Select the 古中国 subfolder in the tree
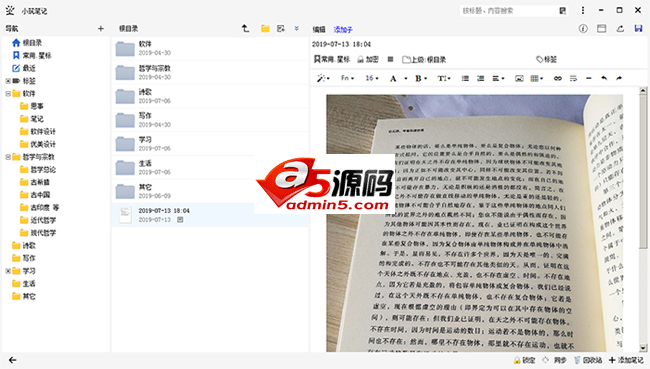The image size is (650, 369). [x=35, y=195]
